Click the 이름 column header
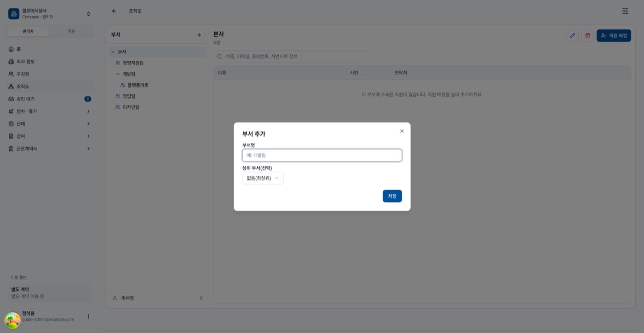The height and width of the screenshot is (333, 644). coord(222,73)
